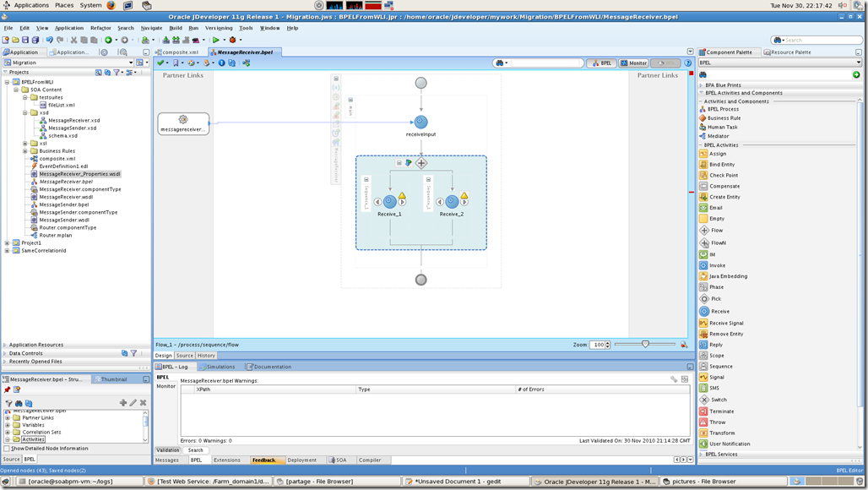Image resolution: width=868 pixels, height=490 pixels.
Task: Expand the Application Resources section
Action: [x=5, y=345]
